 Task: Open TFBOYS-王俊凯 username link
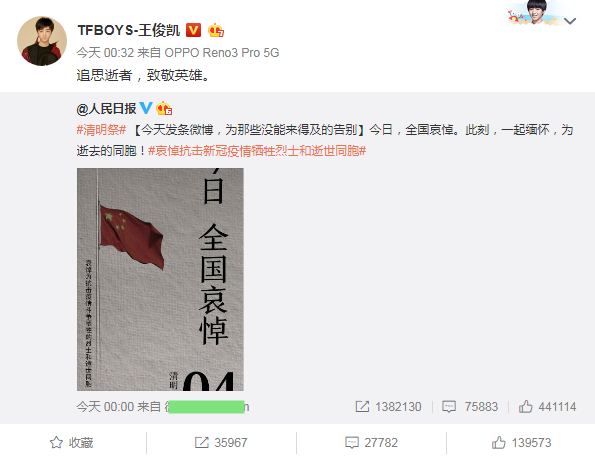pos(129,30)
